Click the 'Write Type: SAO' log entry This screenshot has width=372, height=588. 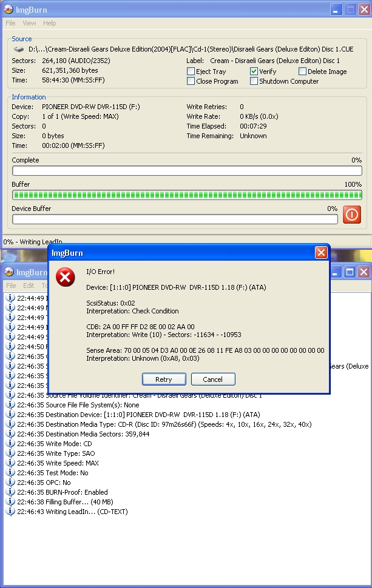point(56,453)
